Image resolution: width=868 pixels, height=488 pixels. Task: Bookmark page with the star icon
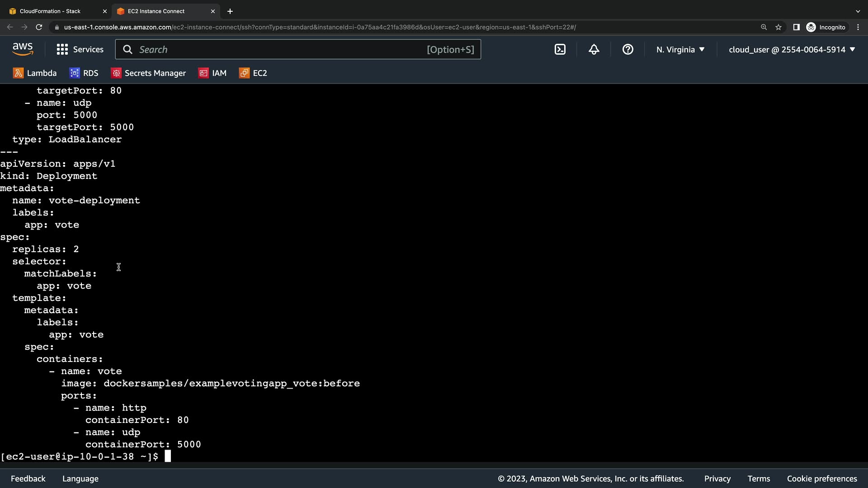click(x=778, y=27)
